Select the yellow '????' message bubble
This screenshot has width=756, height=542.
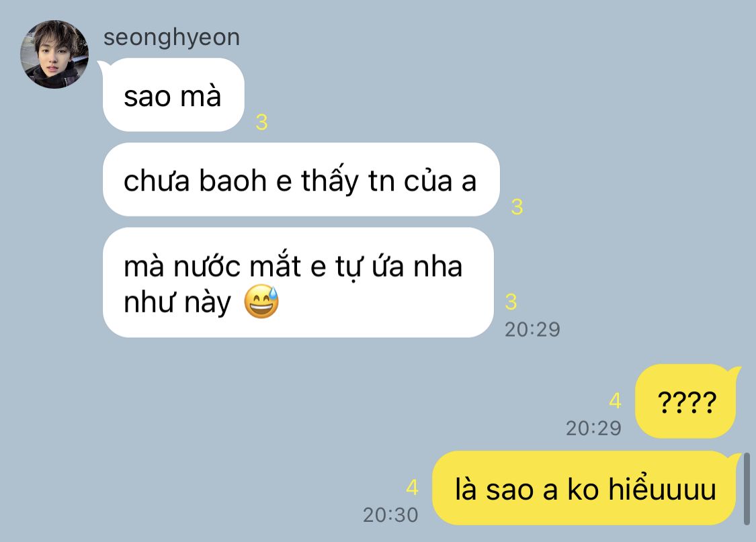(685, 402)
